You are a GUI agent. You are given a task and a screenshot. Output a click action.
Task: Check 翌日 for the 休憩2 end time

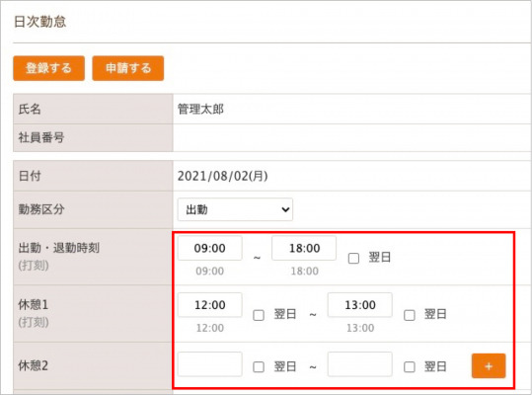410,366
